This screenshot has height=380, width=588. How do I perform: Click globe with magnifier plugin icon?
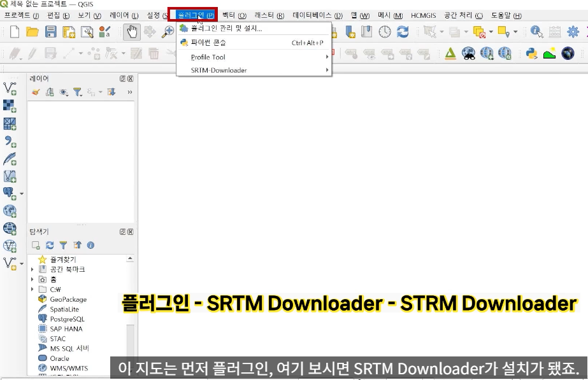505,53
